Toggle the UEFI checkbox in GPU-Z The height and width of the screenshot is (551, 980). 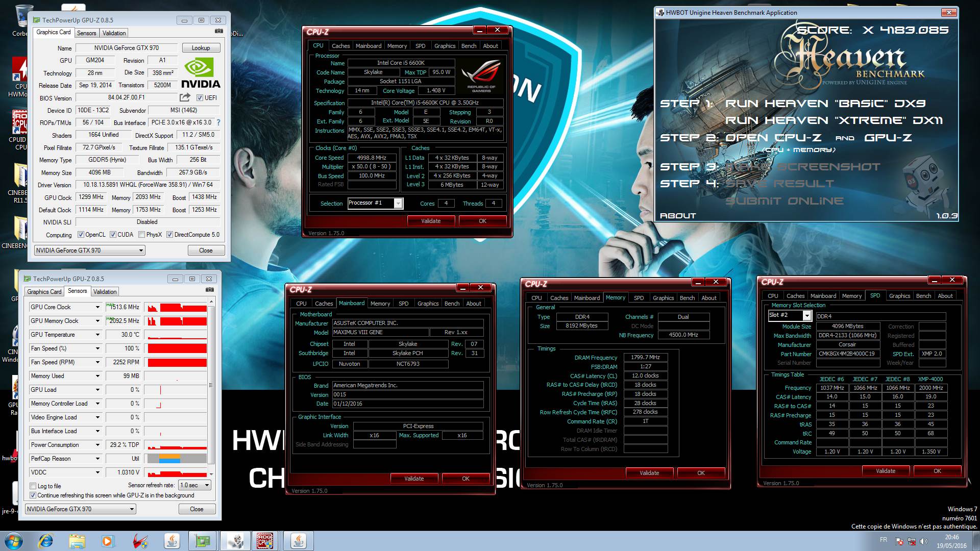[x=200, y=98]
